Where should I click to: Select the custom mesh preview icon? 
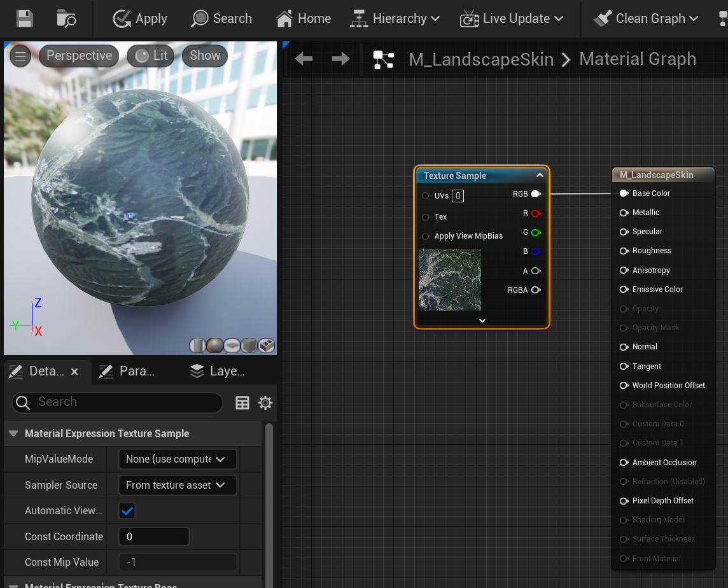pos(266,345)
